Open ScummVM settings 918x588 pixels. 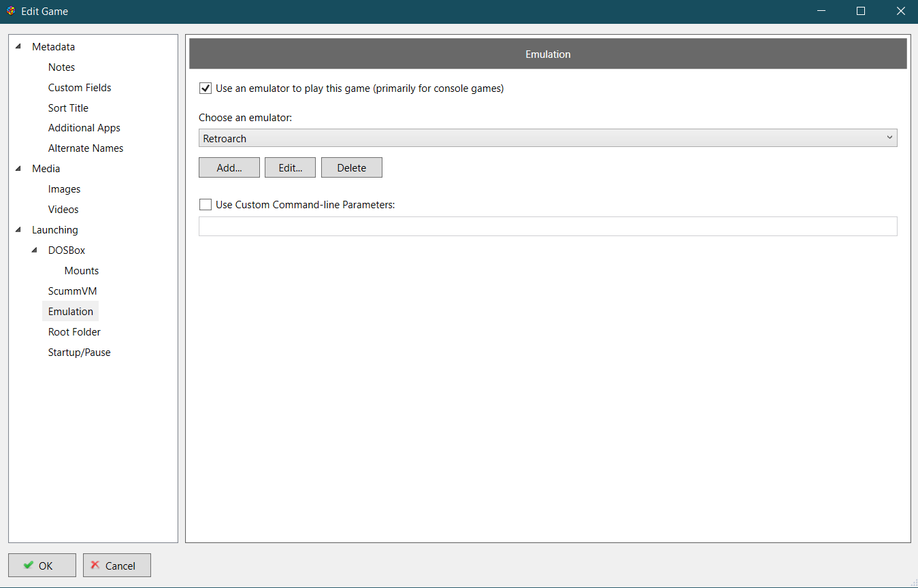click(x=72, y=291)
